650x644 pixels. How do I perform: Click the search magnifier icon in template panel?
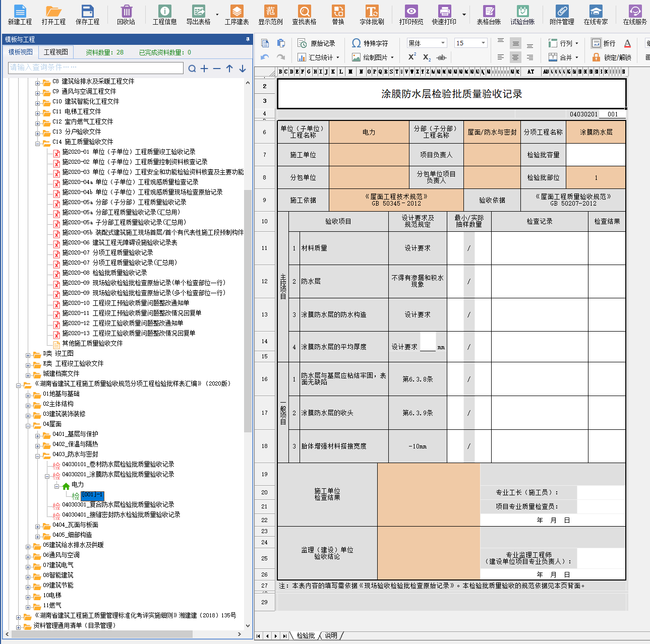[192, 69]
